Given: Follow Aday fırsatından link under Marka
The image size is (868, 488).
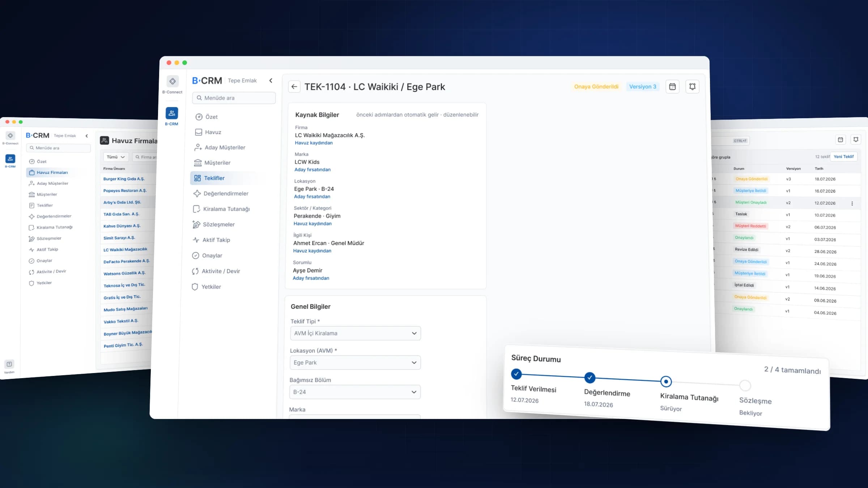Looking at the screenshot, I should [312, 170].
